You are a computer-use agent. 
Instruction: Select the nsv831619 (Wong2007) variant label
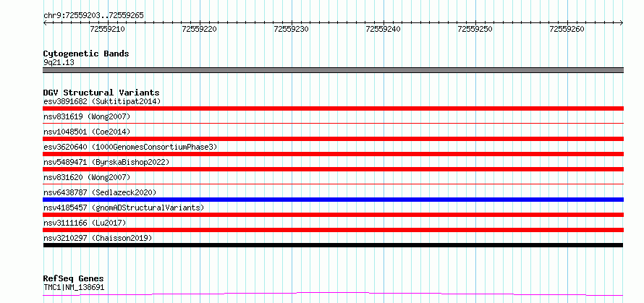point(87,116)
